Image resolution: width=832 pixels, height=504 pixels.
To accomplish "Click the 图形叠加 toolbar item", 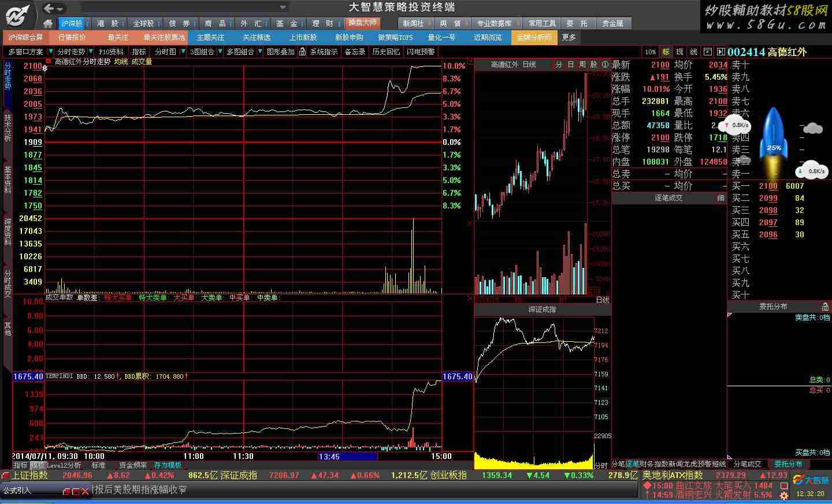I will [x=281, y=52].
